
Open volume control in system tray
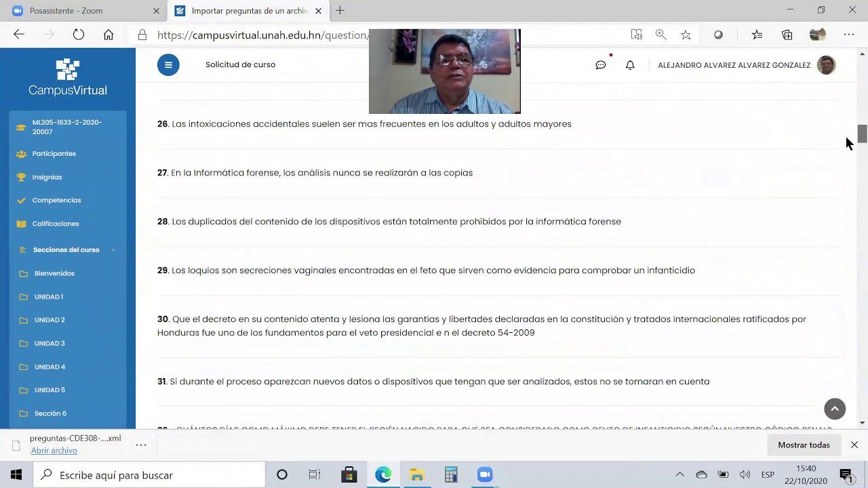coord(745,474)
